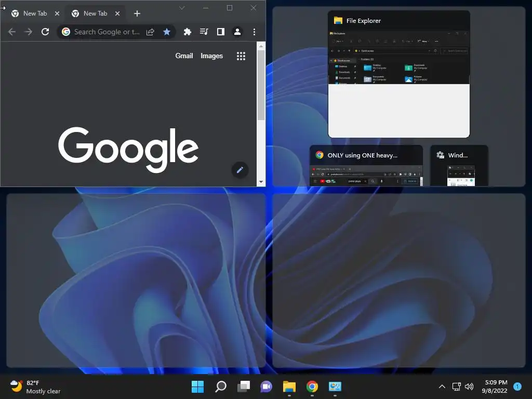
Task: Close the first New Tab
Action: [57, 14]
